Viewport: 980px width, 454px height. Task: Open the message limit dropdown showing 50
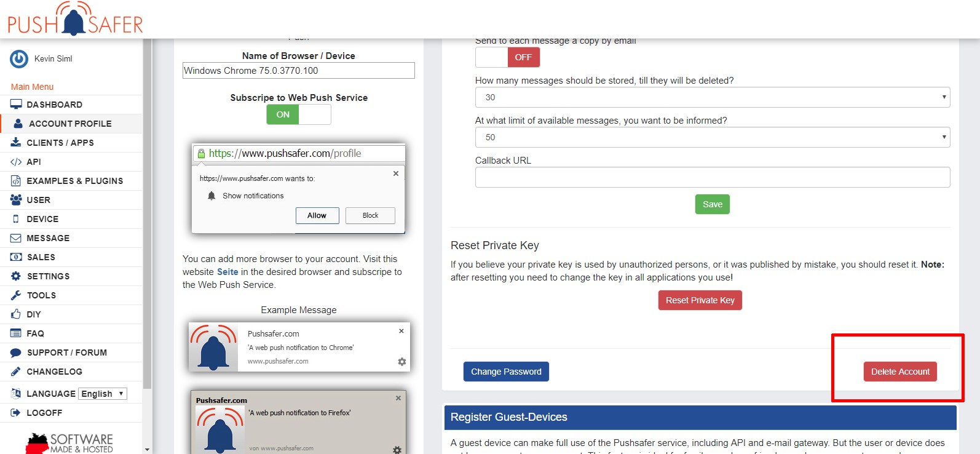[x=713, y=137]
